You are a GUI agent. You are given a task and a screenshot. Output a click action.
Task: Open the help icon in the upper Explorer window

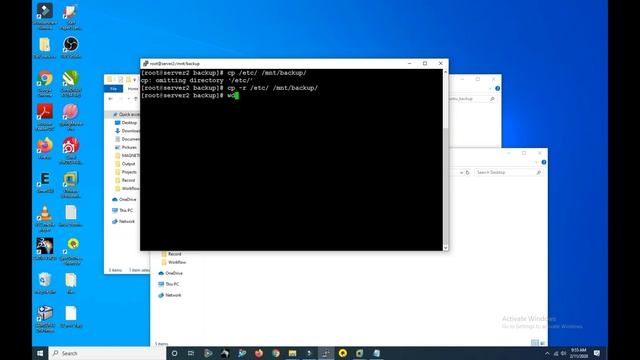pyautogui.click(x=497, y=89)
